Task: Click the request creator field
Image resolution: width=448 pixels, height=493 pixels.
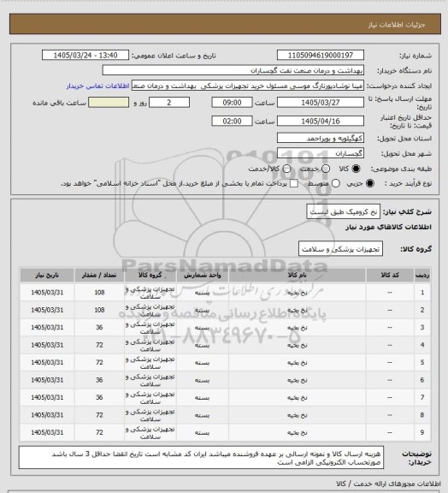Action: click(x=248, y=86)
